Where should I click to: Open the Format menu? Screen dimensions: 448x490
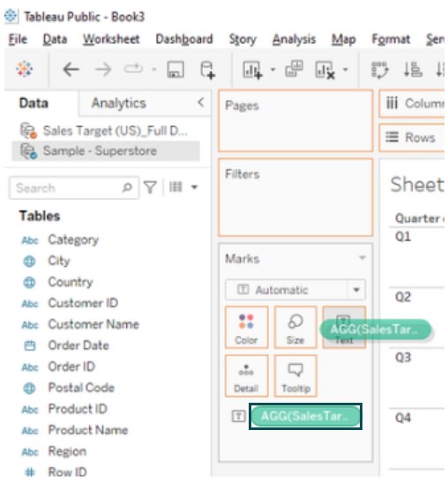tap(391, 40)
